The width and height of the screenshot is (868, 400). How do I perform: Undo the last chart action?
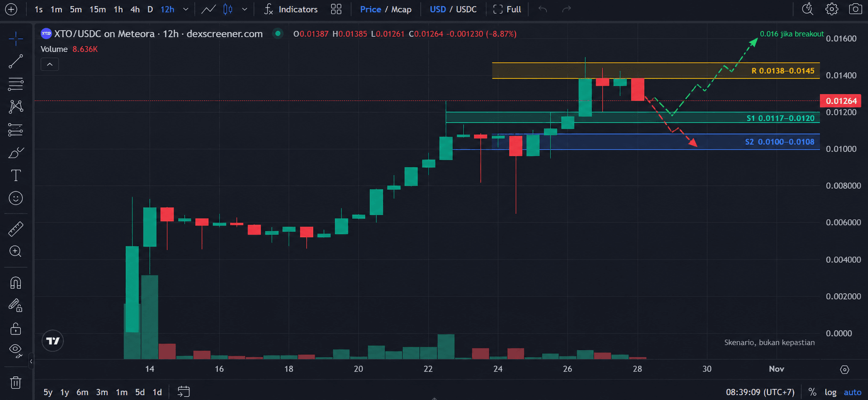coord(542,9)
